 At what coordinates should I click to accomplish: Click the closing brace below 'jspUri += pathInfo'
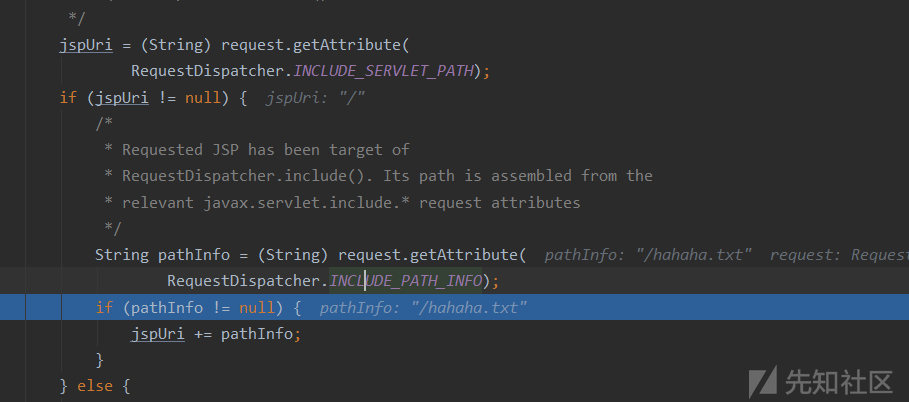99,359
